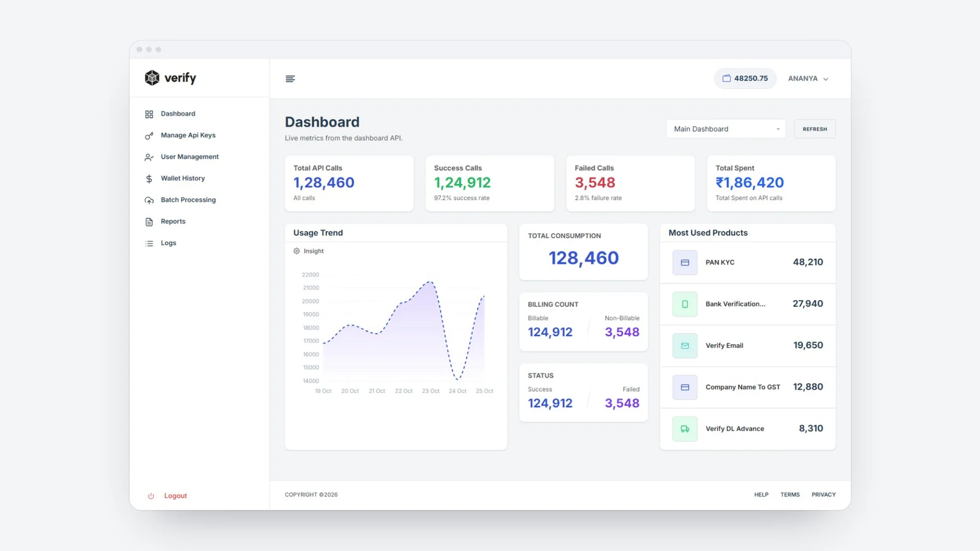
Task: Click the PAN KYC card icon
Action: click(685, 263)
